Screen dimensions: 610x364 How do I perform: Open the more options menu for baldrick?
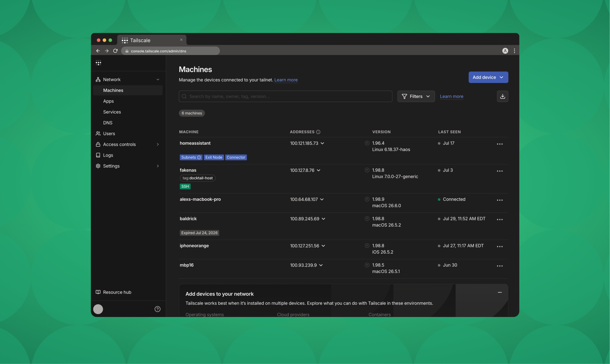point(500,220)
